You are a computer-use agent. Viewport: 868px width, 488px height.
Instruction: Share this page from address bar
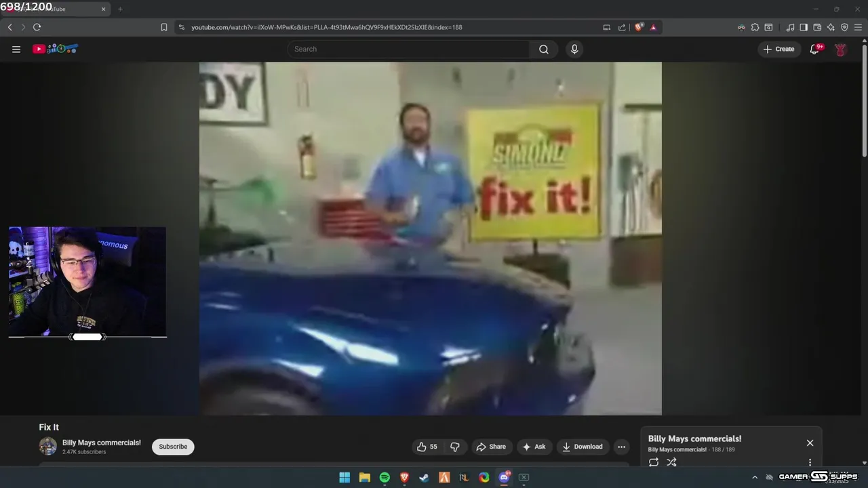(x=622, y=27)
